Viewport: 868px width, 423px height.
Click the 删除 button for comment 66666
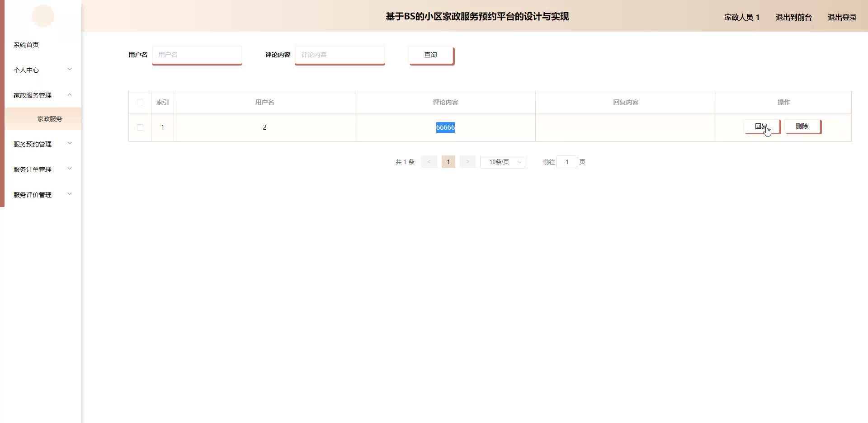point(802,127)
